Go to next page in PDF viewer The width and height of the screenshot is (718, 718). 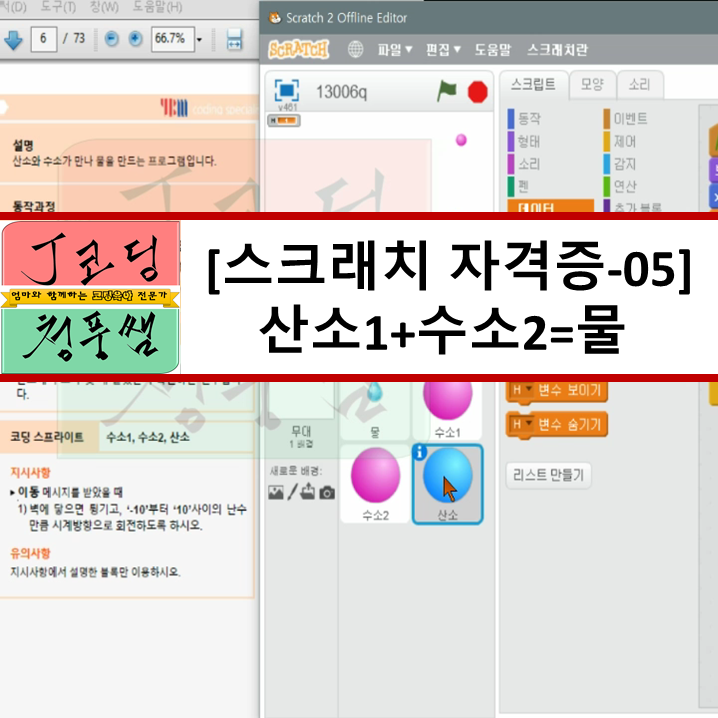pyautogui.click(x=13, y=40)
